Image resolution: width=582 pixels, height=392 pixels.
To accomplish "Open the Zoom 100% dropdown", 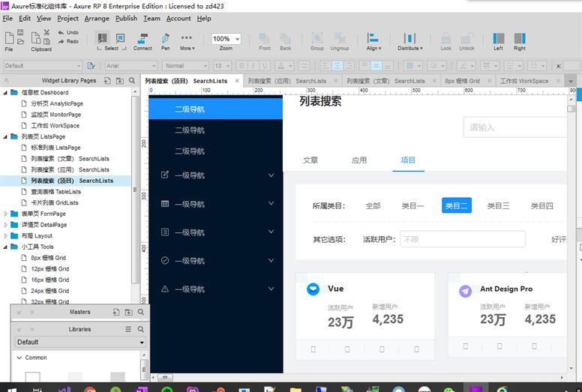I will 226,38.
